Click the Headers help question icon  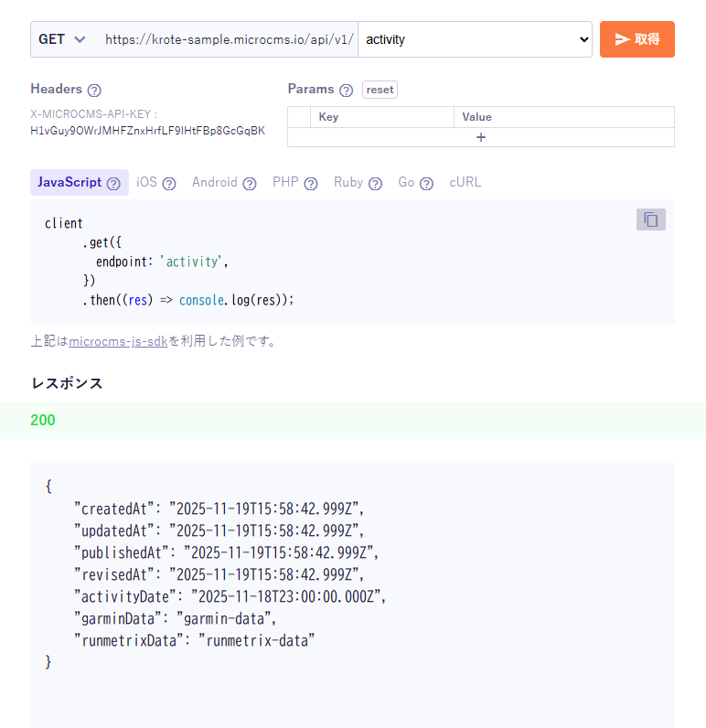tap(93, 90)
